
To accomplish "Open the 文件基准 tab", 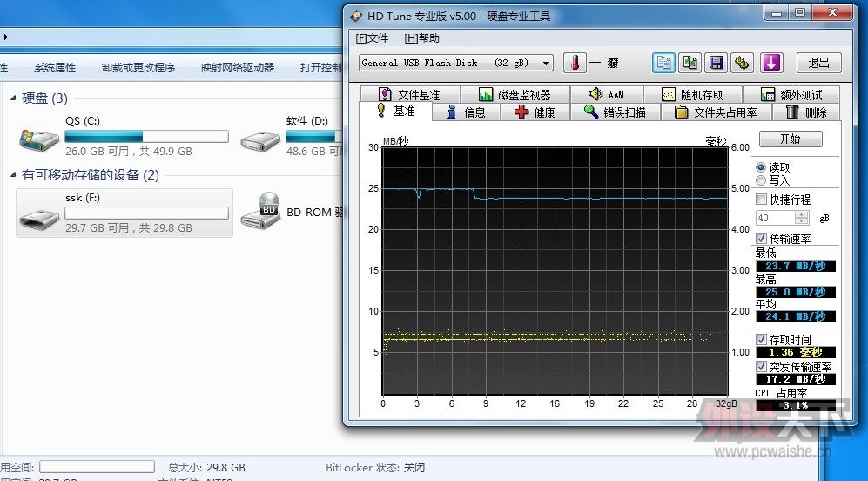I will (410, 95).
